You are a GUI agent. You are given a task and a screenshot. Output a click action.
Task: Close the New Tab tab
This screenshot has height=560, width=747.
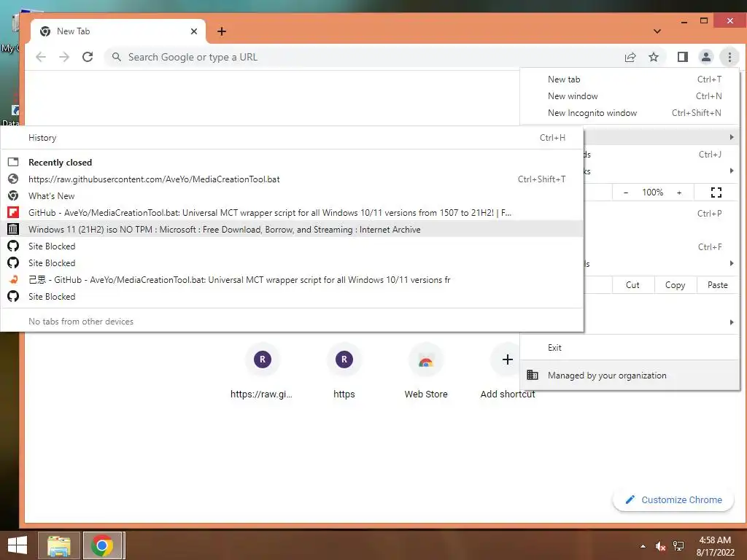click(194, 31)
